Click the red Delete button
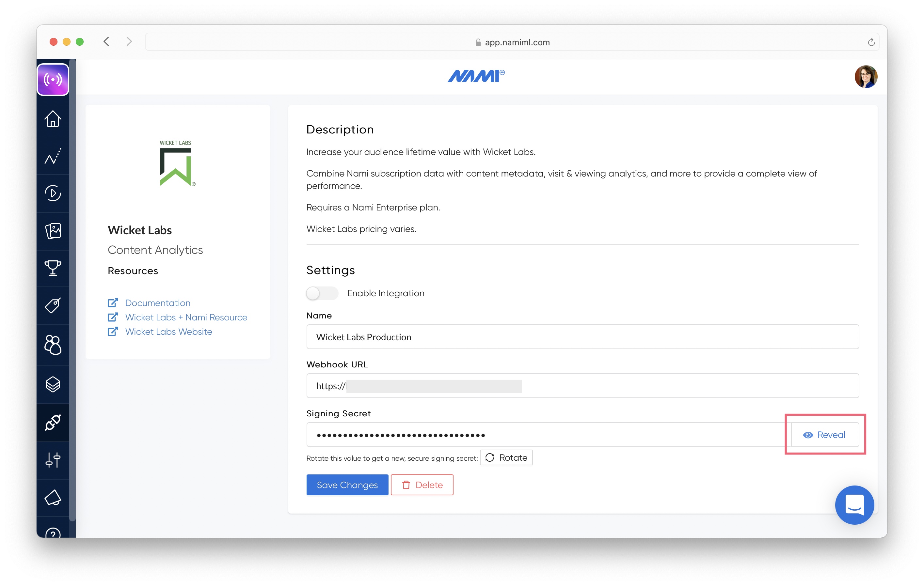The height and width of the screenshot is (586, 924). 422,485
